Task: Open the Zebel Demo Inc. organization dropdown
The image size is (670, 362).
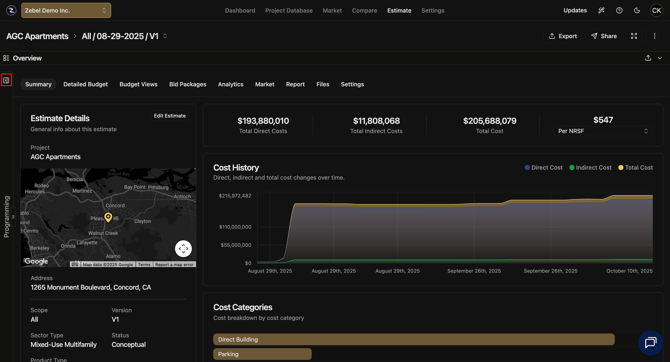Action: point(66,10)
